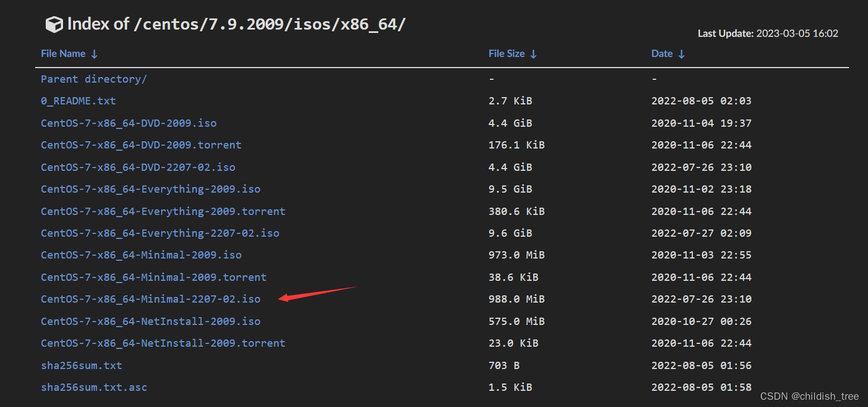This screenshot has width=868, height=407.
Task: Click the 38.6 KiB size value
Action: point(514,277)
